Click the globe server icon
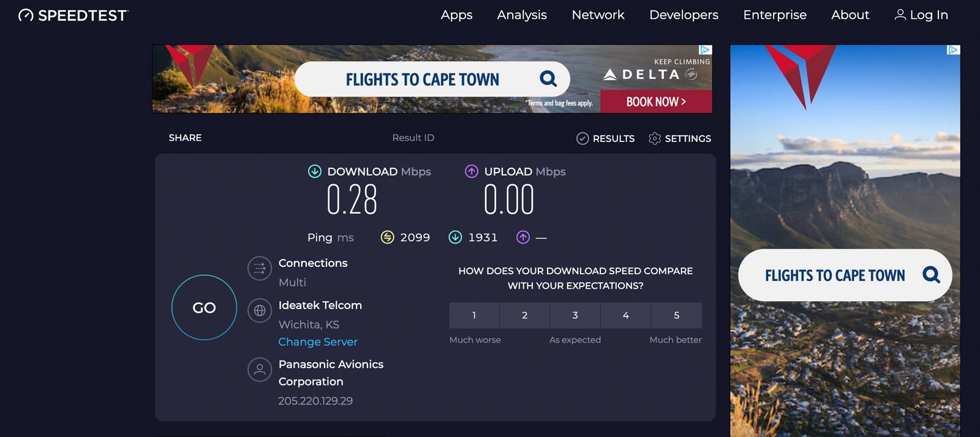Viewport: 980px width, 437px height. click(x=260, y=310)
